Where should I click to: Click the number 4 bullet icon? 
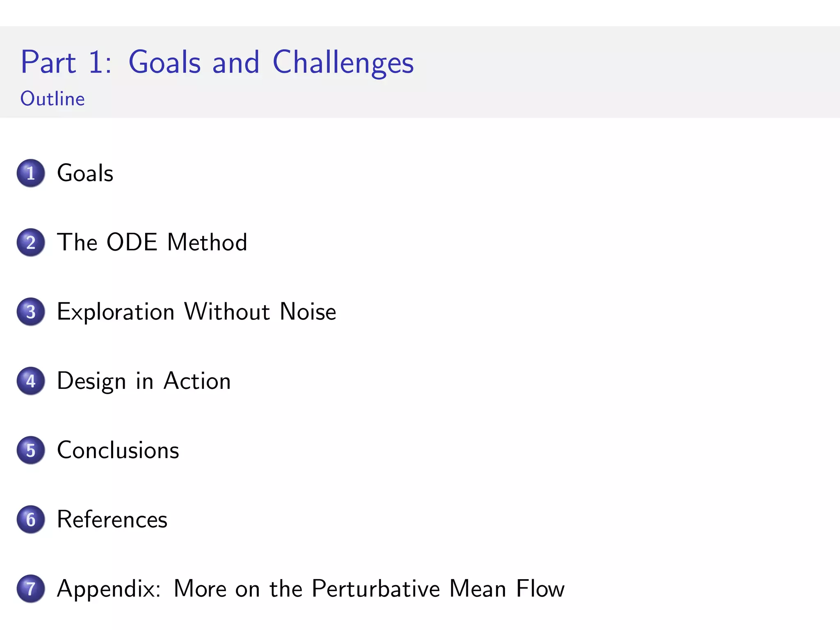click(31, 381)
